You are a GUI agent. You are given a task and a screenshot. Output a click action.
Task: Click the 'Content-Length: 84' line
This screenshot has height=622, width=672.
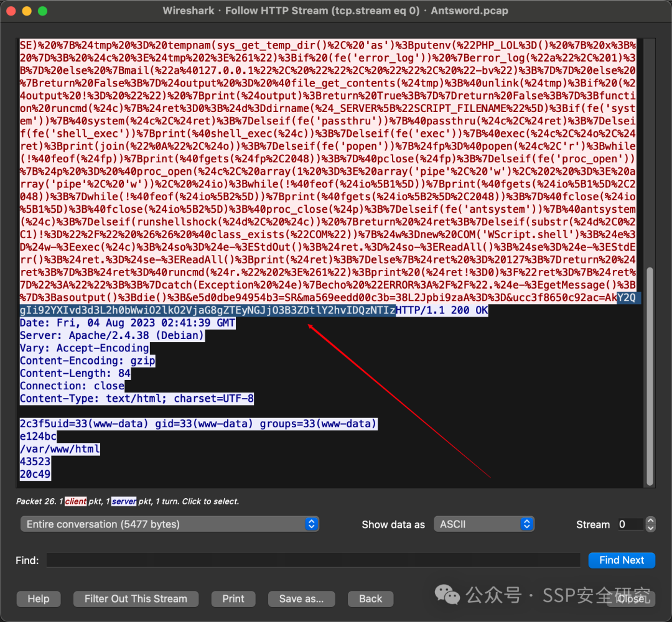[75, 373]
